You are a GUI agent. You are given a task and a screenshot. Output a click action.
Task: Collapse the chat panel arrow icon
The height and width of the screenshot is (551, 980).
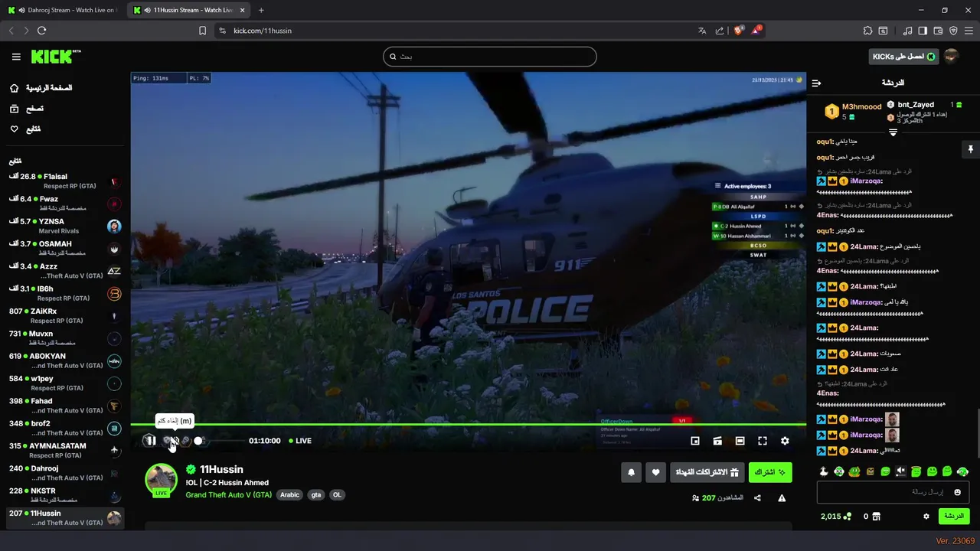click(816, 83)
